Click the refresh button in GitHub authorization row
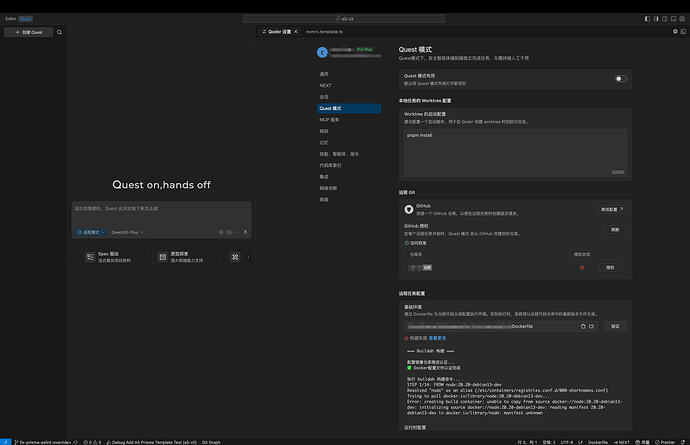Image resolution: width=690 pixels, height=445 pixels. coord(615,230)
